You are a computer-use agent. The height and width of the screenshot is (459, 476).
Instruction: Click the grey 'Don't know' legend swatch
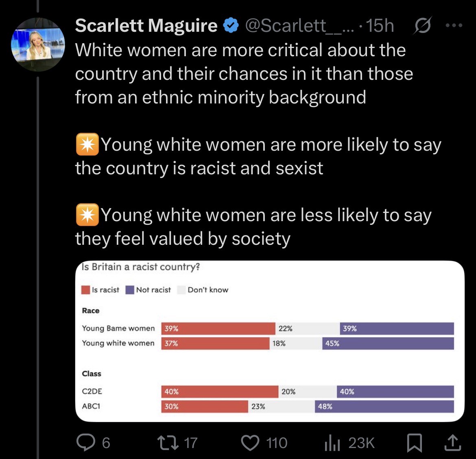coord(181,290)
